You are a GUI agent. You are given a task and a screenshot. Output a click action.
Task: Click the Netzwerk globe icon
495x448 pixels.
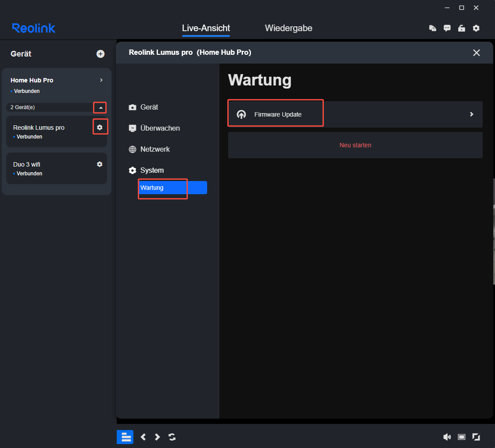(x=133, y=149)
